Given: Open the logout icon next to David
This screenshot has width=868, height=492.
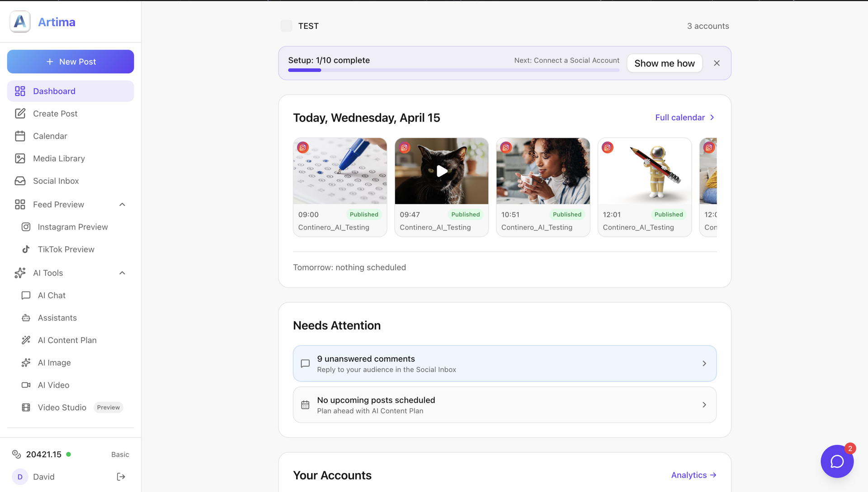Looking at the screenshot, I should pyautogui.click(x=121, y=477).
